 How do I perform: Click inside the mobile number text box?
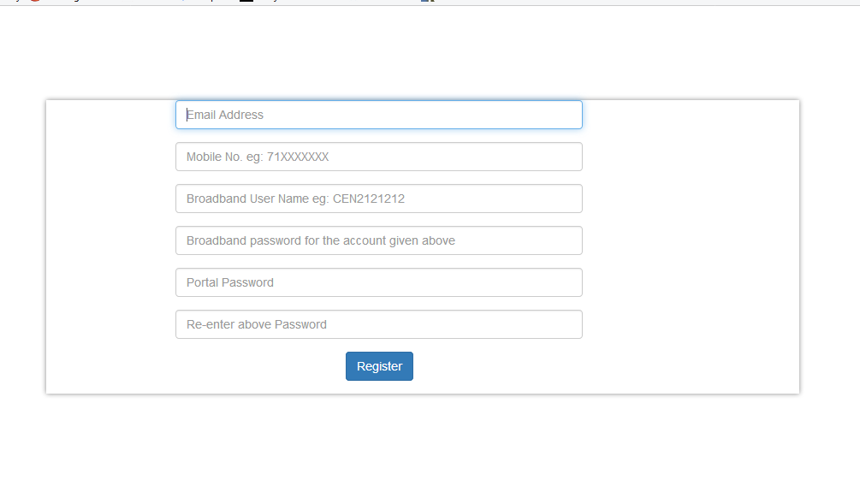pyautogui.click(x=378, y=157)
